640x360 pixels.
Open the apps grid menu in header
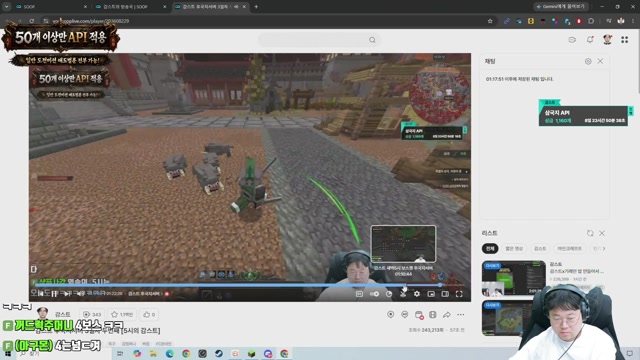coord(624,40)
